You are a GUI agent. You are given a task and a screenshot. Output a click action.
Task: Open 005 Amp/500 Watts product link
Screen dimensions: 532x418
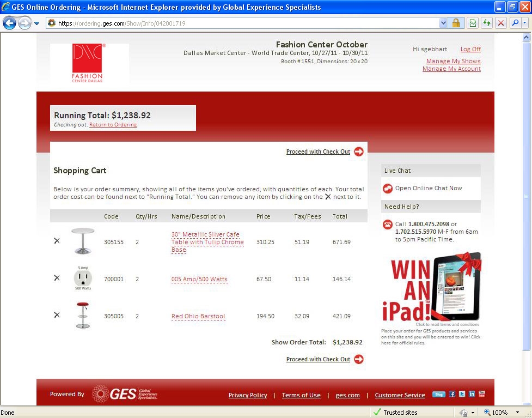(x=199, y=279)
